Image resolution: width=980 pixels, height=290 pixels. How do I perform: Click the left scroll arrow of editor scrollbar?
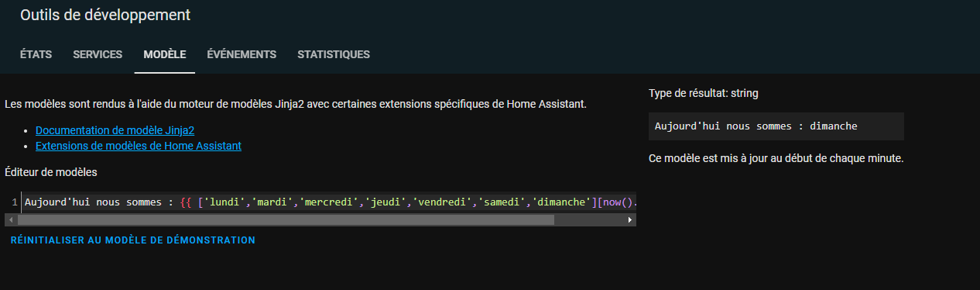(x=10, y=219)
